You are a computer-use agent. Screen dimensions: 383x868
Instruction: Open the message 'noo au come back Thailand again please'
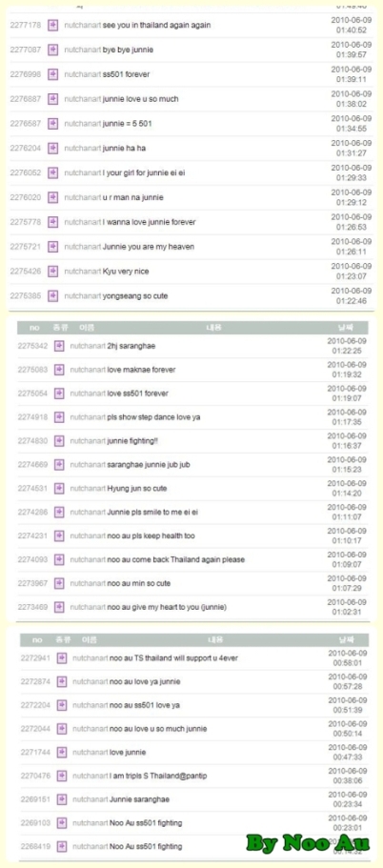coord(176,559)
